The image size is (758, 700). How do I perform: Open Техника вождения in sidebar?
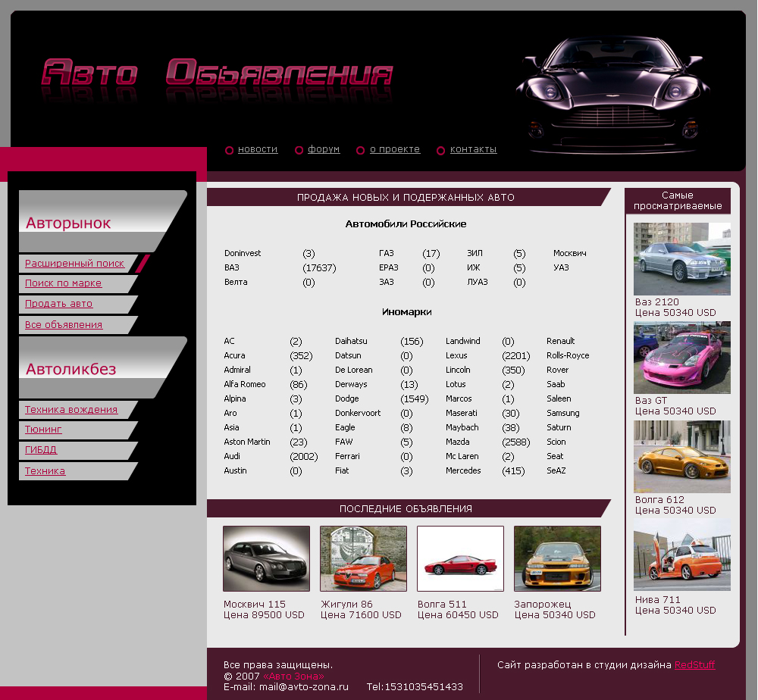point(71,410)
